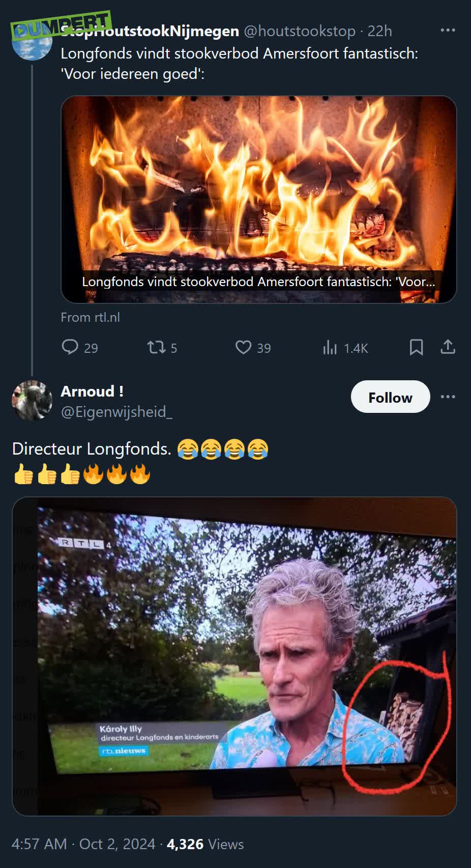The width and height of the screenshot is (471, 868).
Task: Click the 22h timestamp on first tweet
Action: coord(379,31)
